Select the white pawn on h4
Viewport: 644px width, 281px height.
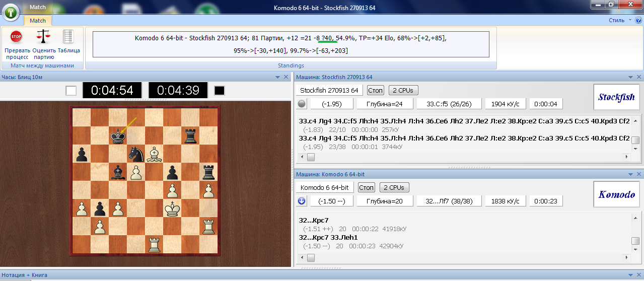(x=209, y=190)
